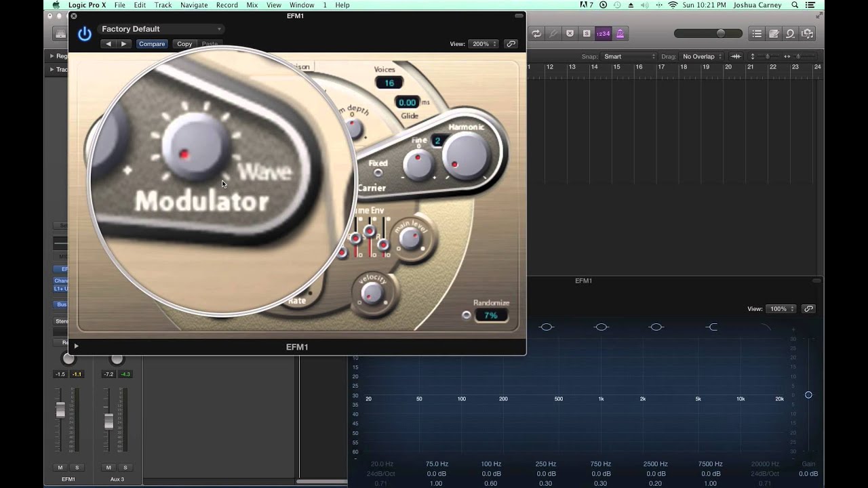Open the File menu
Screen dimensions: 868x488
pos(119,5)
